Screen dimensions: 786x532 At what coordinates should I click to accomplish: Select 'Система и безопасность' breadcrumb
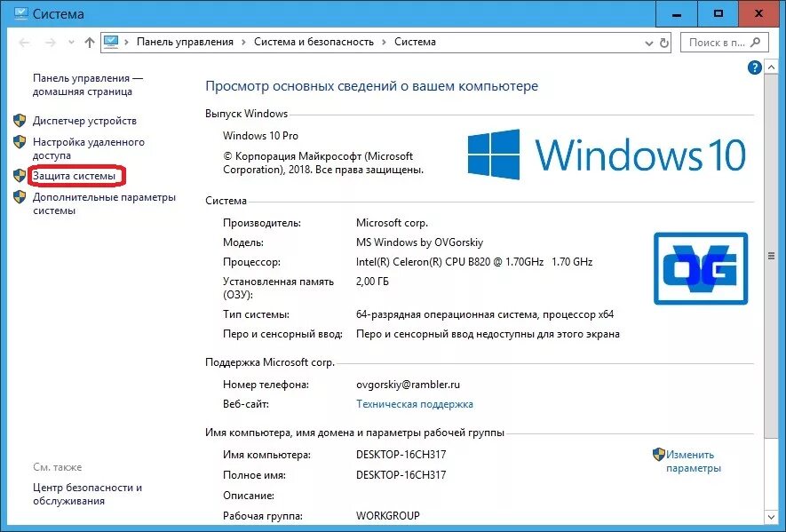click(x=314, y=42)
